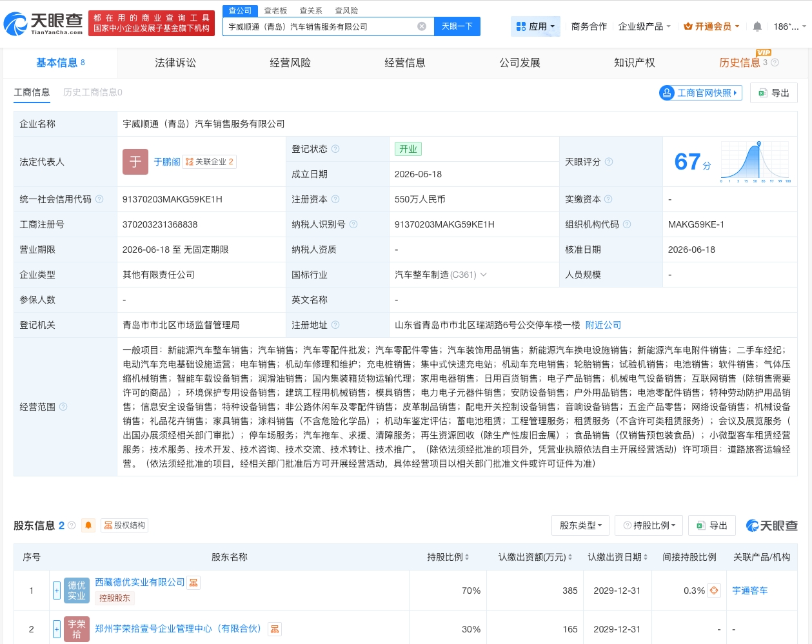Open the 股权结构 button
Screen dimensions: 812x644
(x=124, y=525)
